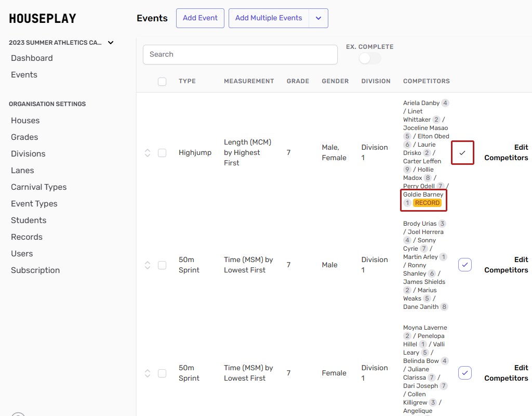
Task: Expand the 2023 Summer Athletics carnival selector
Action: click(x=110, y=43)
